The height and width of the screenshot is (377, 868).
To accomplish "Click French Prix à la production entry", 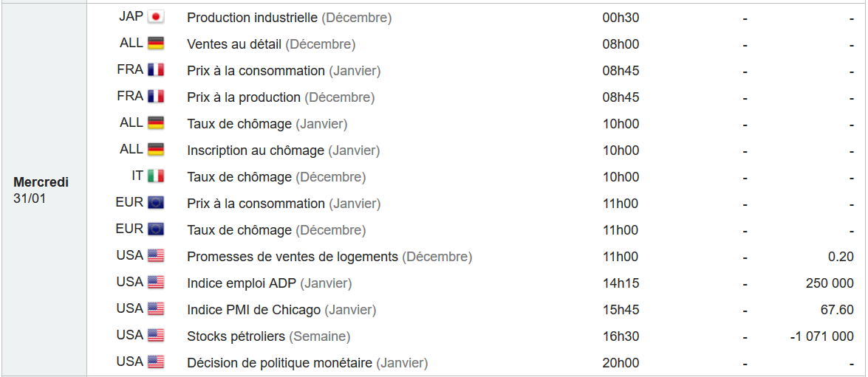I will pos(280,97).
